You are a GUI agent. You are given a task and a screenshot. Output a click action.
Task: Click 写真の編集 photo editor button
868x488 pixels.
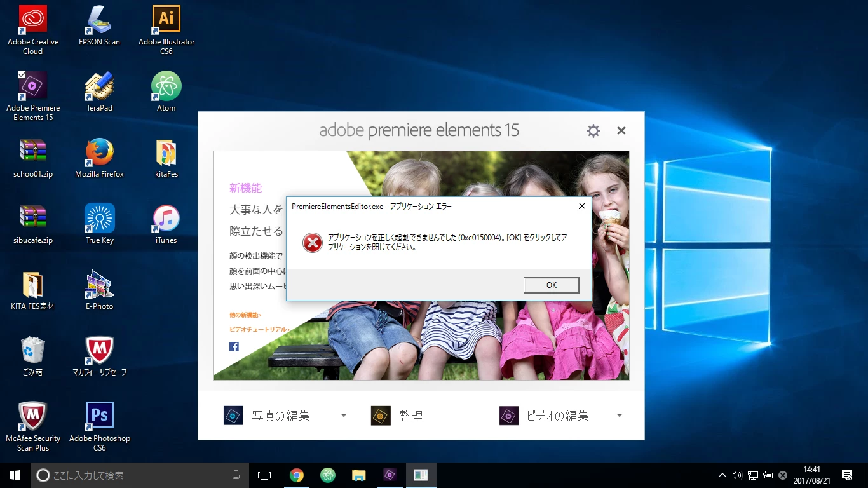[x=267, y=416]
